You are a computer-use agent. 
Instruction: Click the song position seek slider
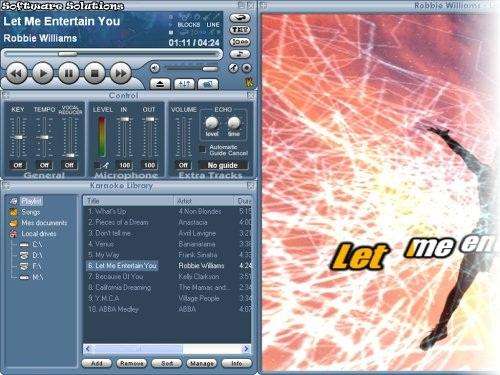[x=112, y=54]
